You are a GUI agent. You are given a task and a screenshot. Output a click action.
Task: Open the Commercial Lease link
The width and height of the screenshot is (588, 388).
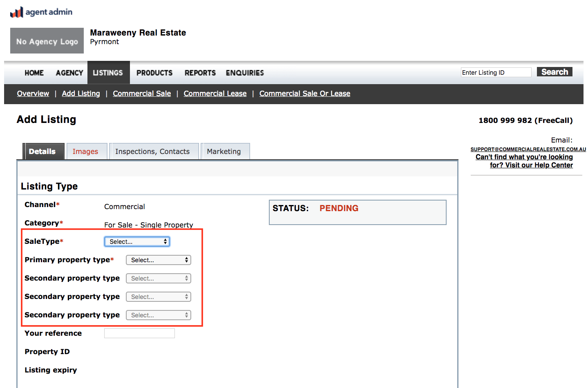tap(215, 94)
